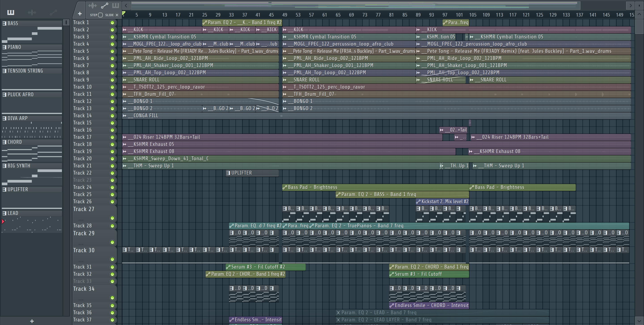The height and width of the screenshot is (325, 644).
Task: Click the pattern icon next to DIVA ARP
Action: click(x=4, y=118)
